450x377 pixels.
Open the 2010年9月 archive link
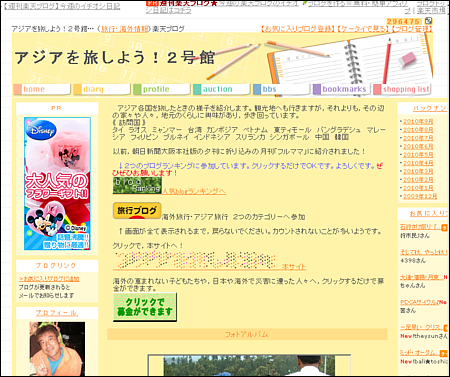(x=418, y=122)
